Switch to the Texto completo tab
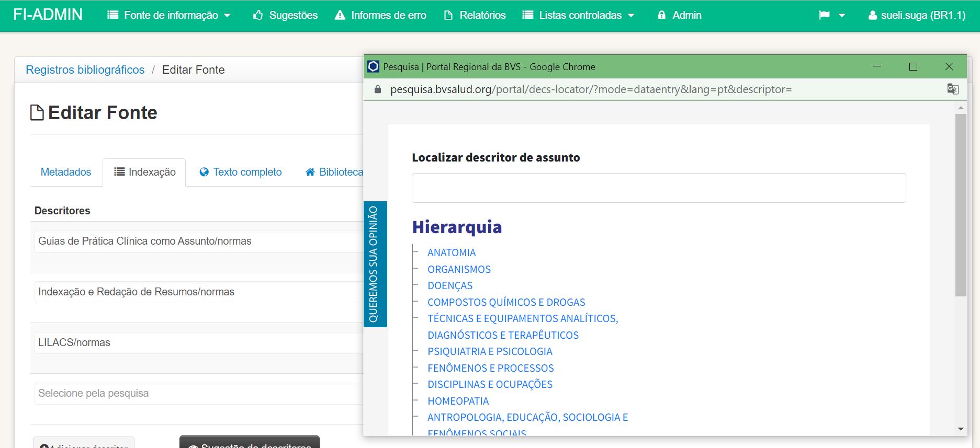980x448 pixels. (241, 172)
